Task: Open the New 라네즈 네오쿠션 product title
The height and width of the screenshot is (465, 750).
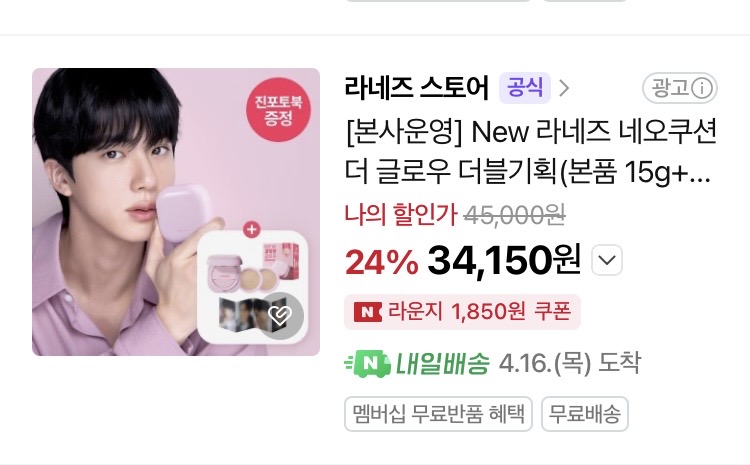Action: (x=531, y=151)
